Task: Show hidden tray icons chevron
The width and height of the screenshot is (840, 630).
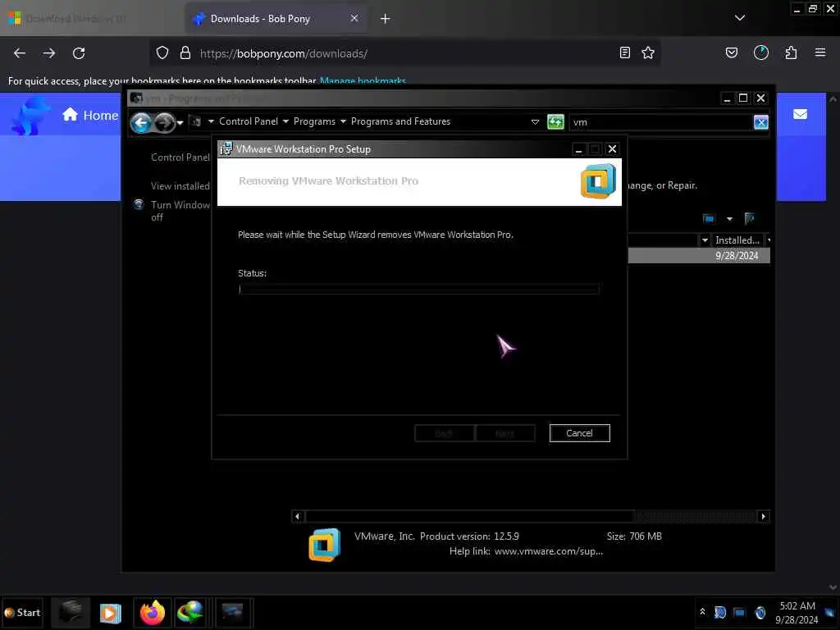Action: [702, 611]
